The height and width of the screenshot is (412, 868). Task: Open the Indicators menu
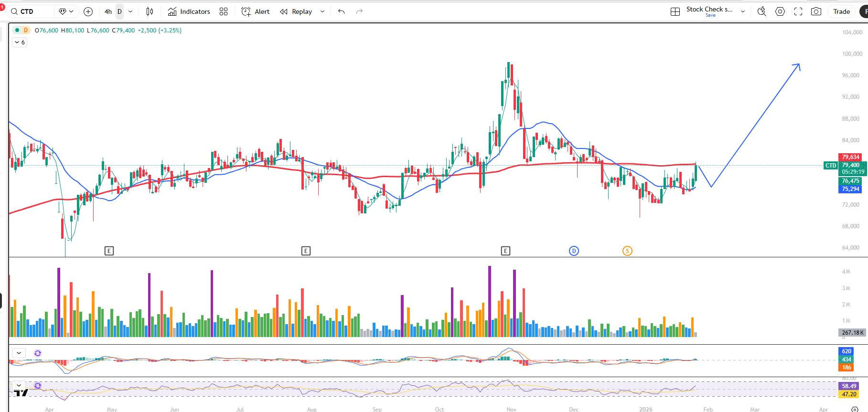(x=189, y=11)
